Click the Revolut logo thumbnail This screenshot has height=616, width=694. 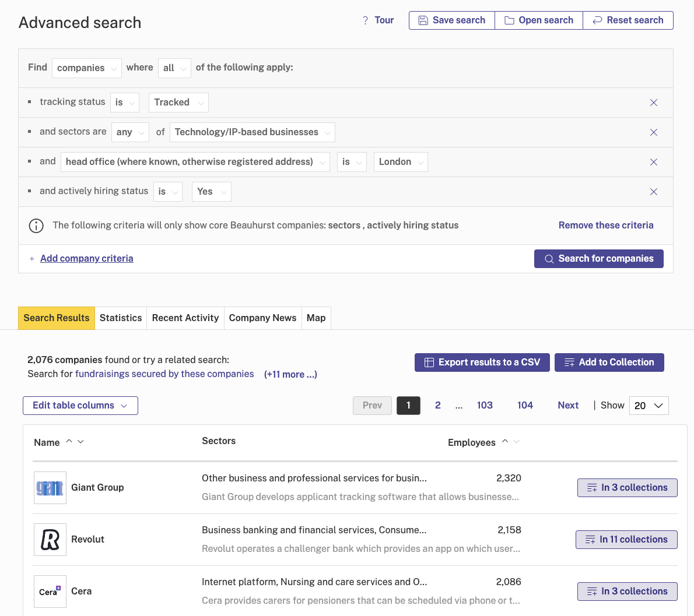(x=50, y=540)
